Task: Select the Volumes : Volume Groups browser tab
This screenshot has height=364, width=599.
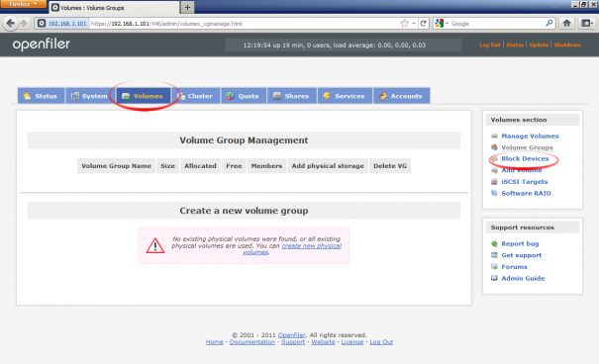Action: click(114, 8)
